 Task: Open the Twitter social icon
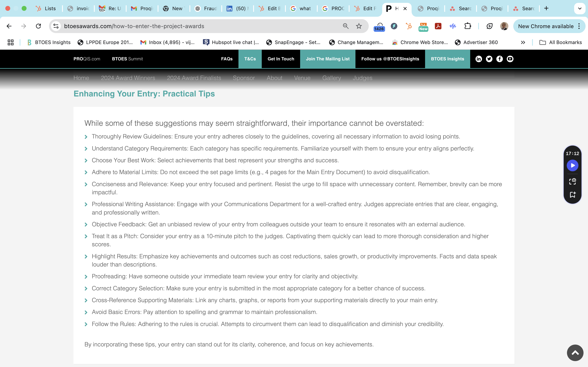[489, 59]
